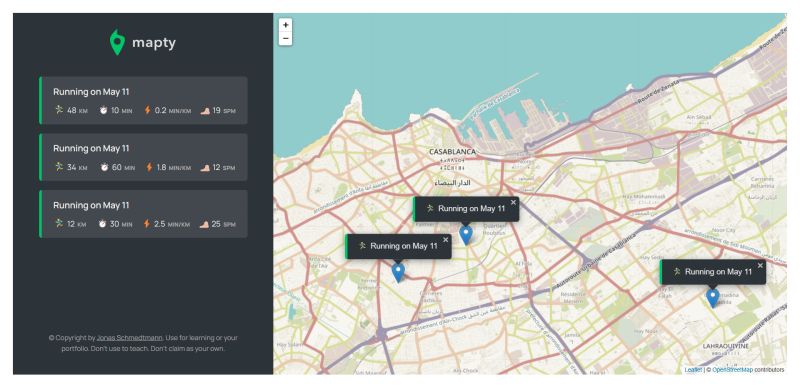
Task: Click the stopwatch icon beside 10 min
Action: (x=104, y=110)
